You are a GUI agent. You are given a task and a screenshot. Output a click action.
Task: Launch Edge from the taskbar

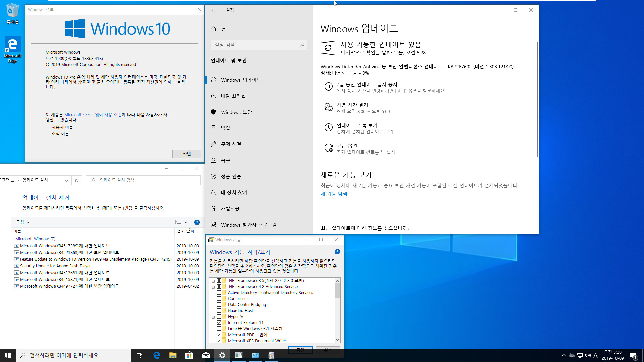coord(157,355)
